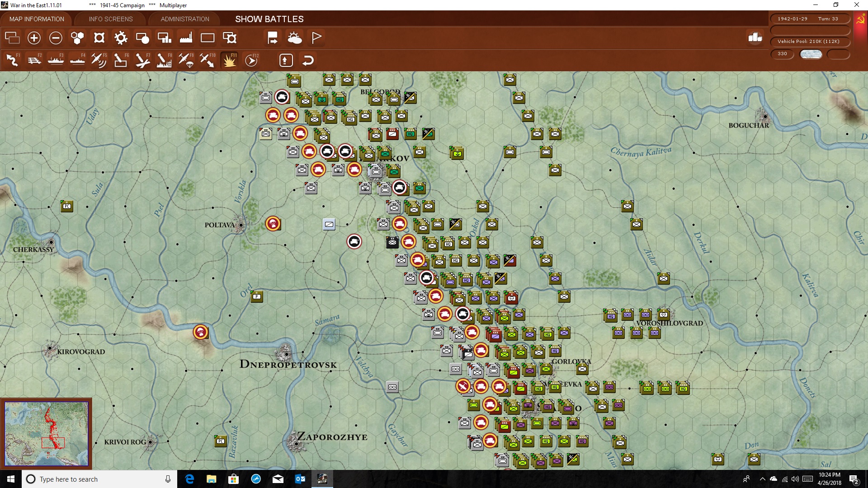Select F9 air transport mode icon
Image resolution: width=868 pixels, height=488 pixels.
186,60
